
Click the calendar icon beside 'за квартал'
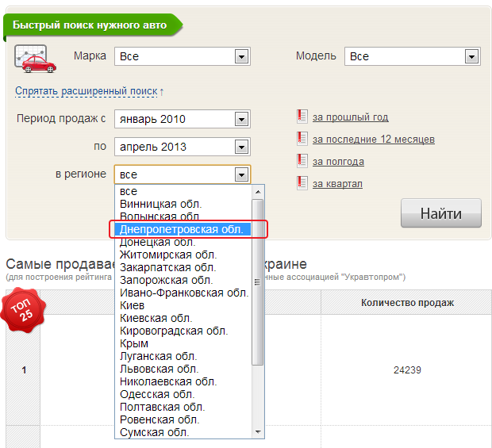[302, 183]
